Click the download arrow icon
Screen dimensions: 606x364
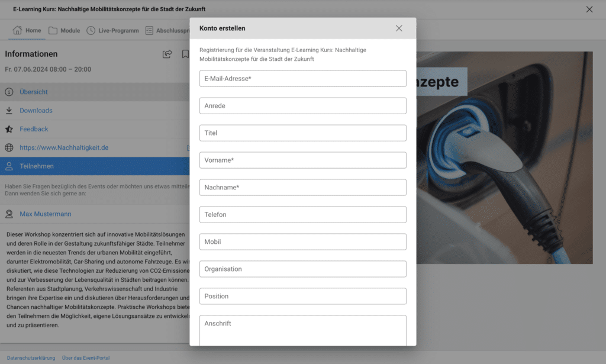9,111
